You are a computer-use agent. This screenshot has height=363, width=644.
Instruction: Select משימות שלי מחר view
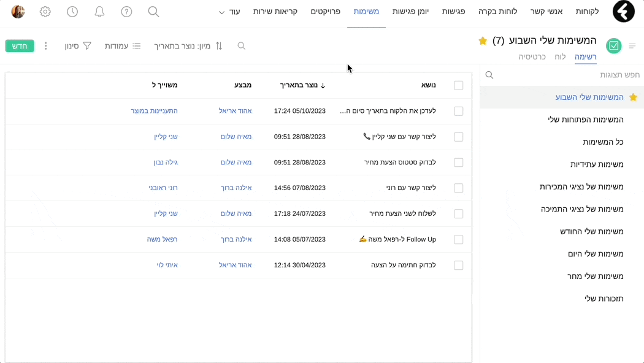[596, 277]
